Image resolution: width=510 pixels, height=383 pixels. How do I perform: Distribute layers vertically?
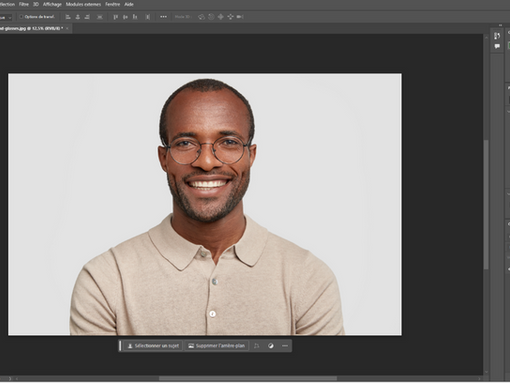click(148, 17)
